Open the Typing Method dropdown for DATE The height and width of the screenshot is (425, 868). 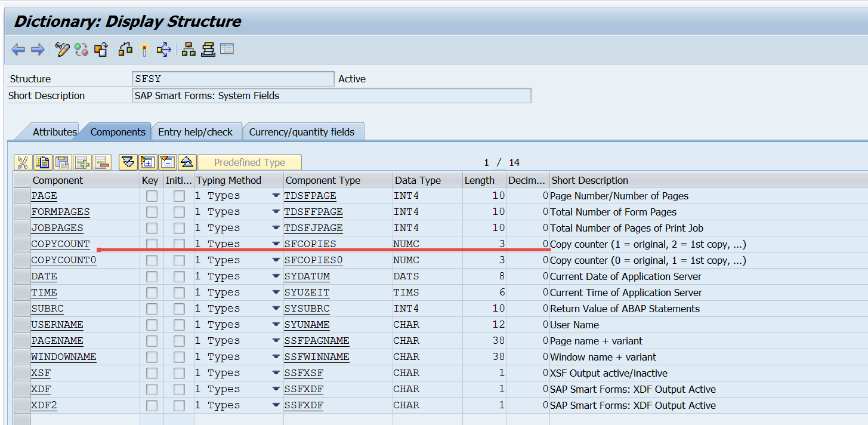coord(275,276)
